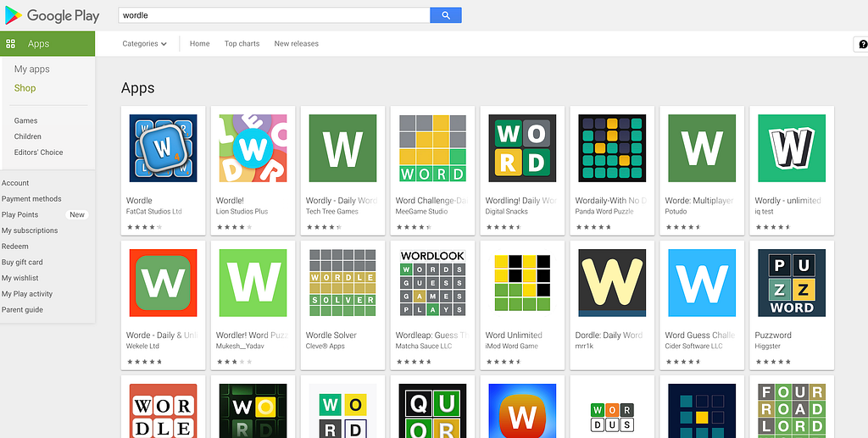Click star rating under Puzzword
Image resolution: width=868 pixels, height=438 pixels.
773,362
